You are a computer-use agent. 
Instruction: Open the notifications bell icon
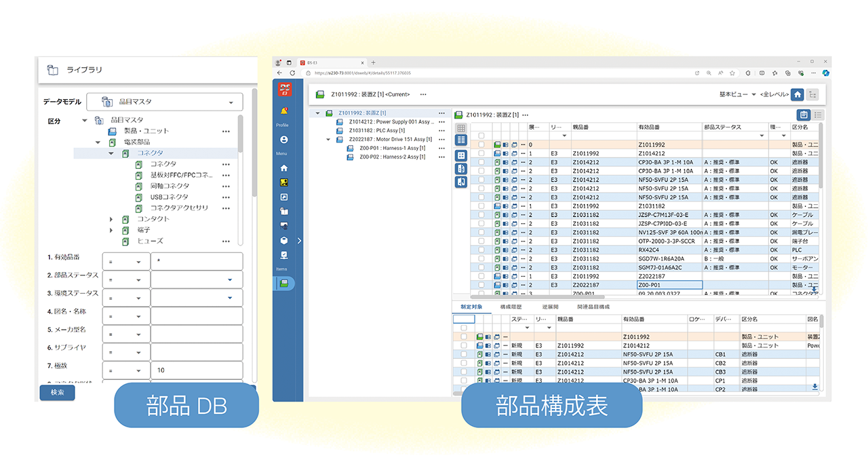(283, 111)
